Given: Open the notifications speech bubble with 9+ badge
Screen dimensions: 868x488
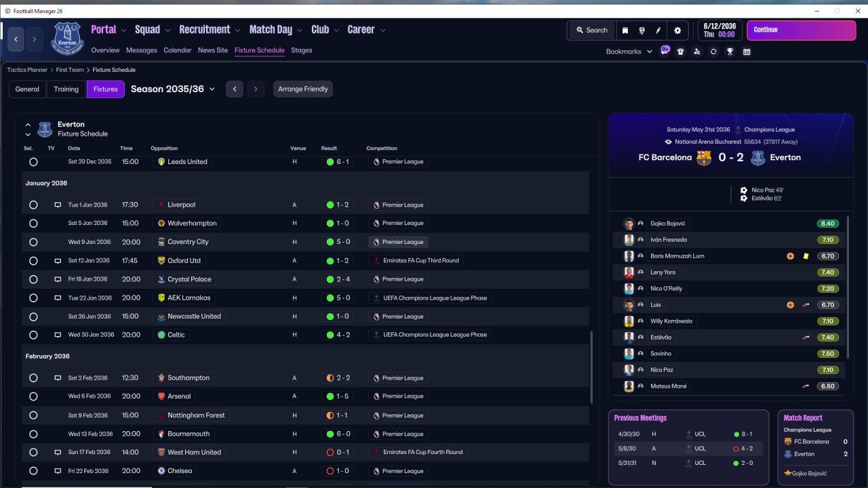Looking at the screenshot, I should point(665,50).
